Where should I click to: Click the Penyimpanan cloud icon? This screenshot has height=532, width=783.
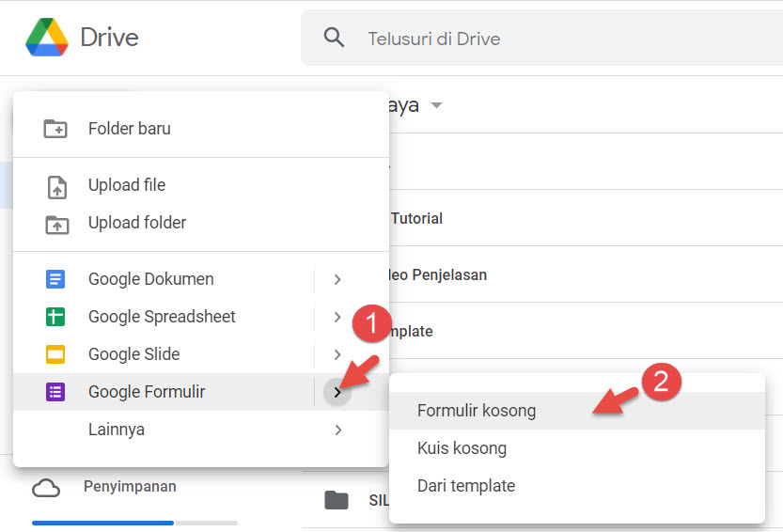[x=46, y=488]
